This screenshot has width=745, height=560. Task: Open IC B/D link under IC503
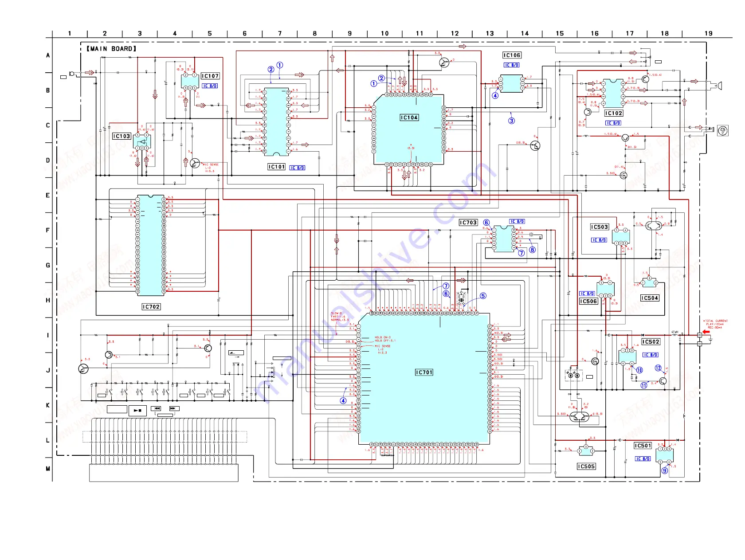pos(599,240)
